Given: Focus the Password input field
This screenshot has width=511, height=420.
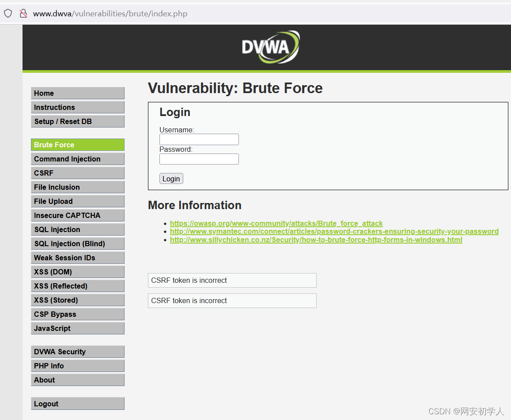Looking at the screenshot, I should (x=199, y=159).
